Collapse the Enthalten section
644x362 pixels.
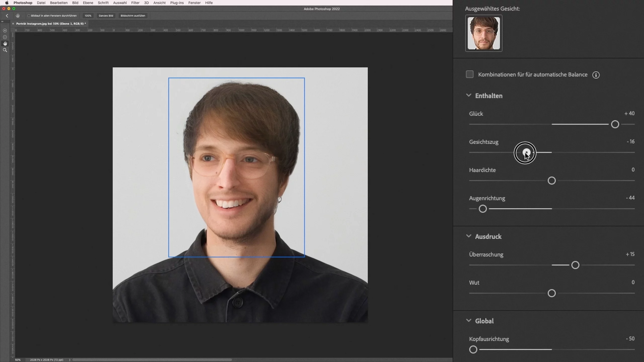(468, 95)
